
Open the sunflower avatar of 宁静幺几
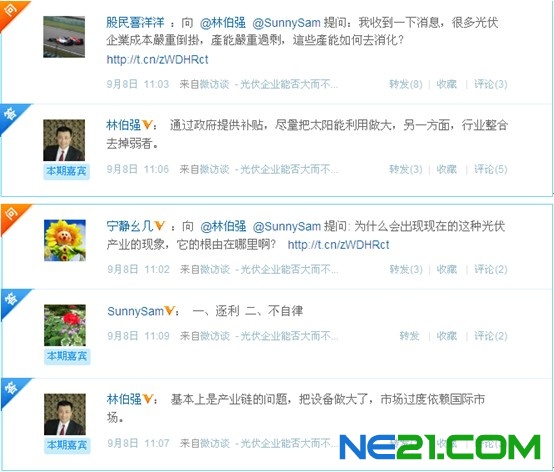click(65, 240)
